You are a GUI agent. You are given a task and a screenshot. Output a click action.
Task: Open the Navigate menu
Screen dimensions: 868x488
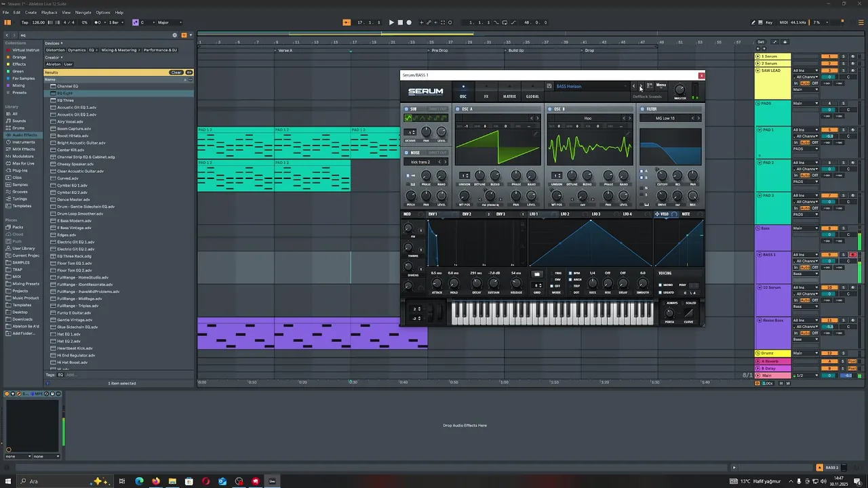[x=83, y=12]
